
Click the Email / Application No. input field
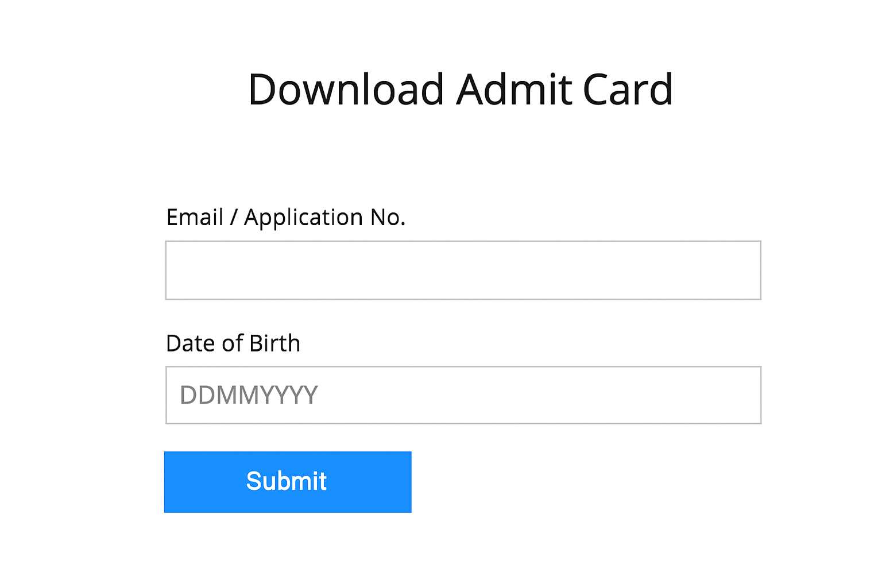pos(463,270)
